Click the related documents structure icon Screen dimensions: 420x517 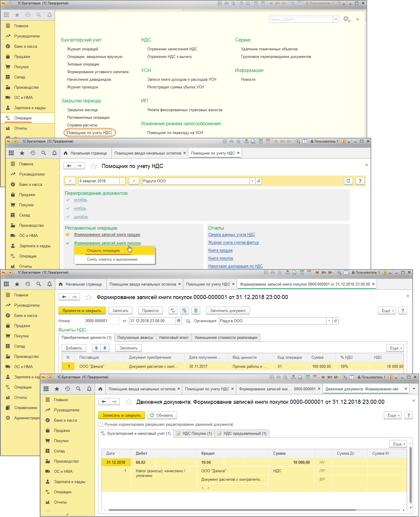point(184,310)
